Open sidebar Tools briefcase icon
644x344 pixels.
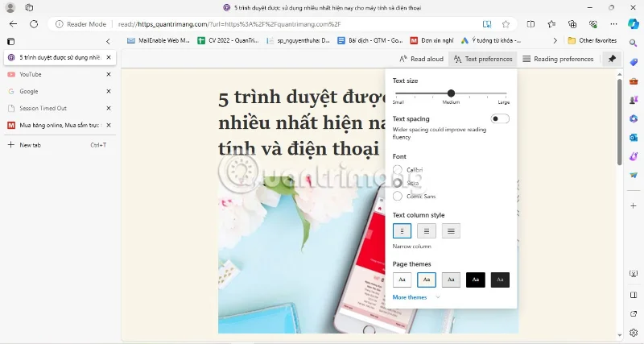coord(634,81)
